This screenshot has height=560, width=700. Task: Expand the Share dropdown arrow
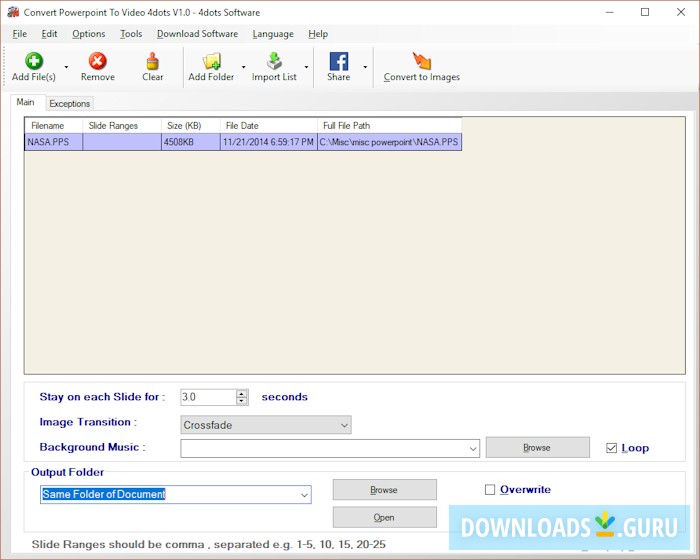click(365, 67)
